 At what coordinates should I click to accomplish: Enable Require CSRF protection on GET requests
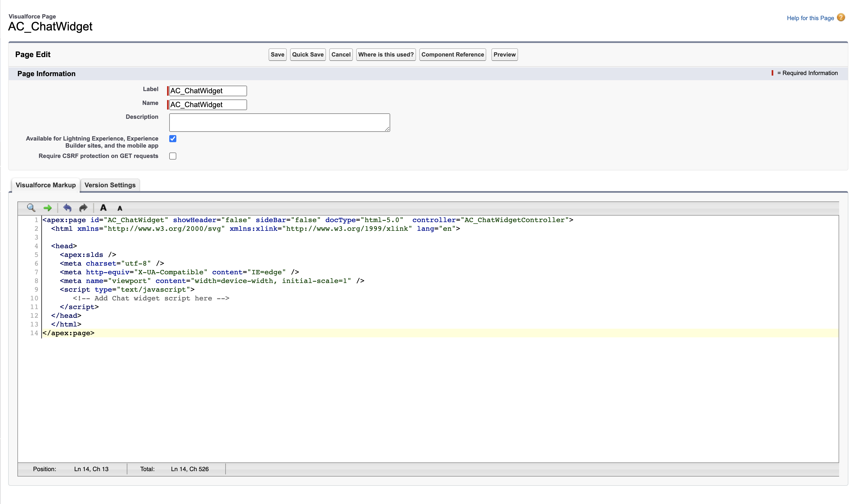[173, 156]
